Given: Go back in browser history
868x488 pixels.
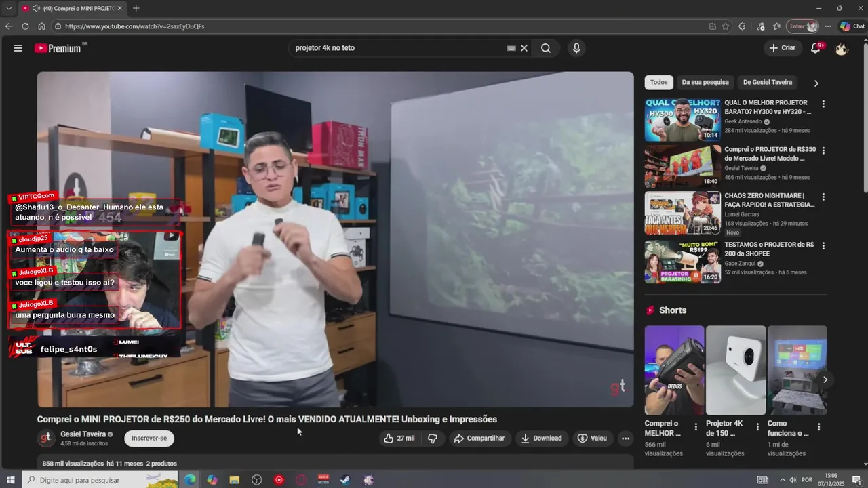Looking at the screenshot, I should [9, 26].
